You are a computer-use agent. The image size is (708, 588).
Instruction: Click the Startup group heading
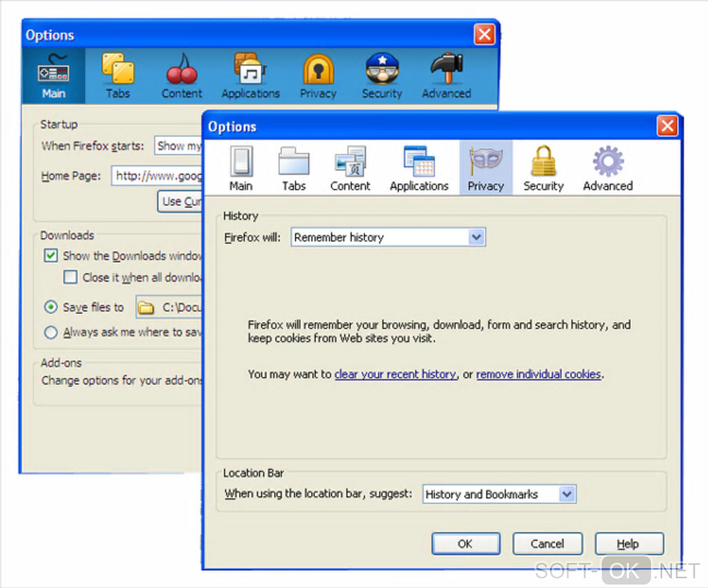pyautogui.click(x=59, y=124)
